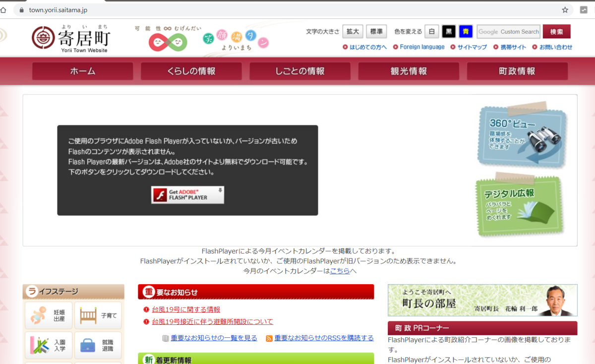Click the browser home icon

click(x=3, y=10)
